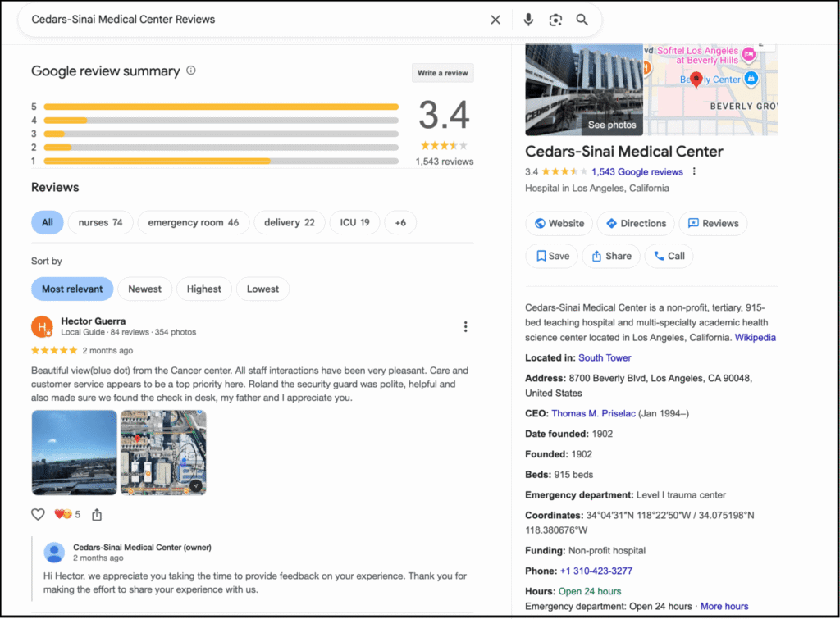This screenshot has height=619, width=840.
Task: Open the knowledge panel three-dot menu
Action: tap(693, 171)
